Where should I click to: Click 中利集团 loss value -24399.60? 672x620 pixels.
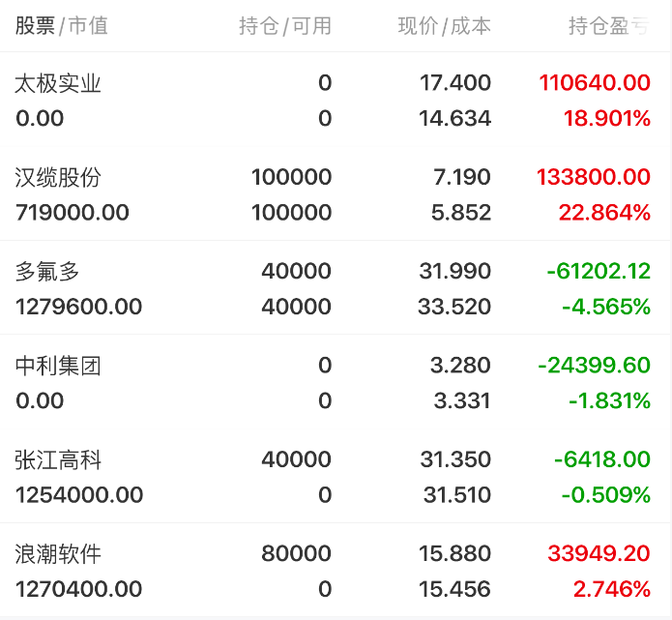[x=594, y=366]
